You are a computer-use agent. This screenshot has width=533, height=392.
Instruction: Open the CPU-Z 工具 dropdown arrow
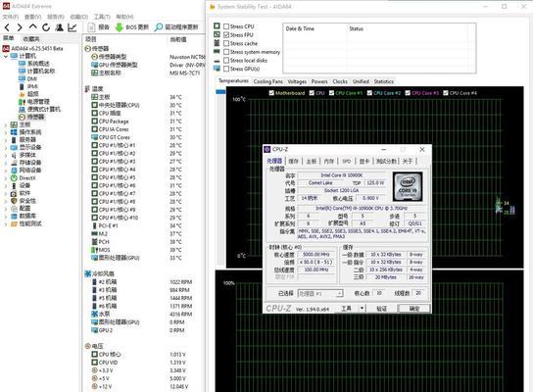(362, 309)
